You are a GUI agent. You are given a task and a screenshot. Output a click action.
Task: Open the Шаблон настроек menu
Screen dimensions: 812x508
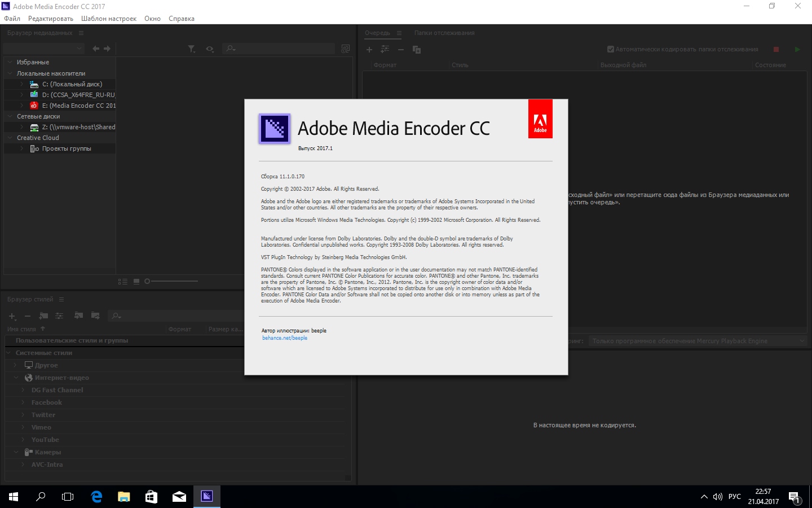pos(109,19)
